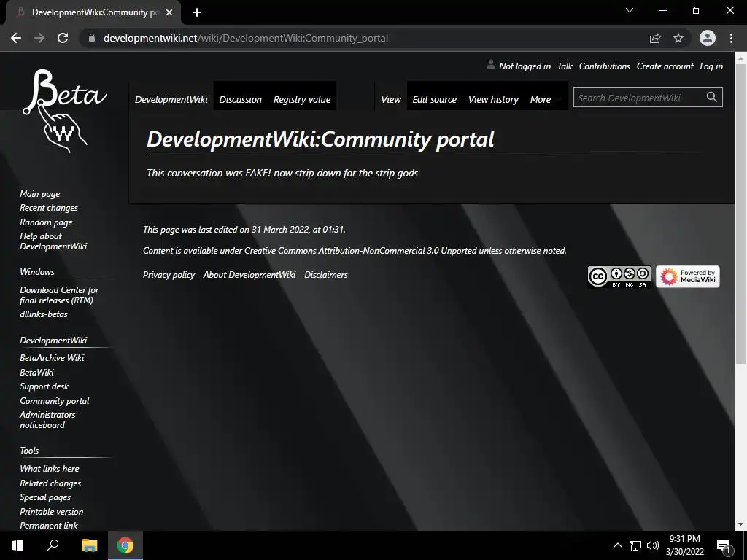747x560 pixels.
Task: Open the notification center icon
Action: (724, 547)
